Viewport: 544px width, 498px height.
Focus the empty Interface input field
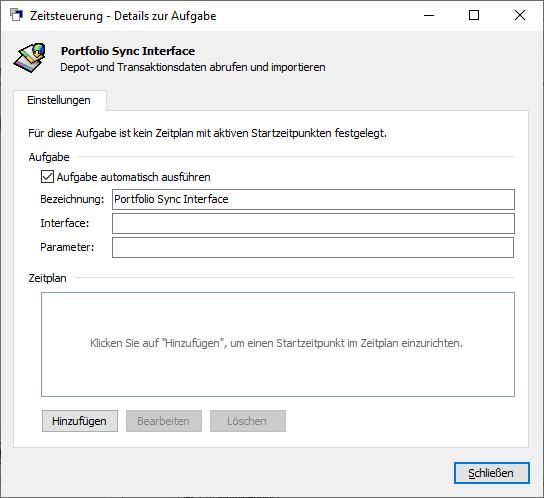pyautogui.click(x=313, y=223)
